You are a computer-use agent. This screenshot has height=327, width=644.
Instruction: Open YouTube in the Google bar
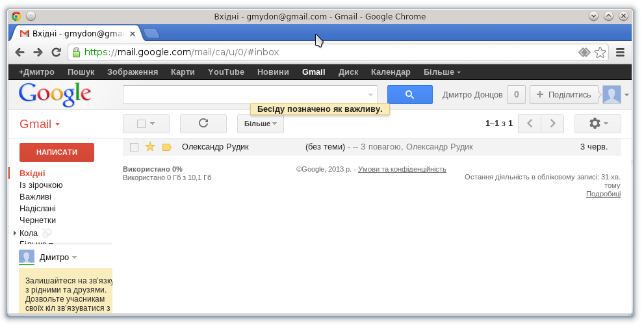(226, 72)
